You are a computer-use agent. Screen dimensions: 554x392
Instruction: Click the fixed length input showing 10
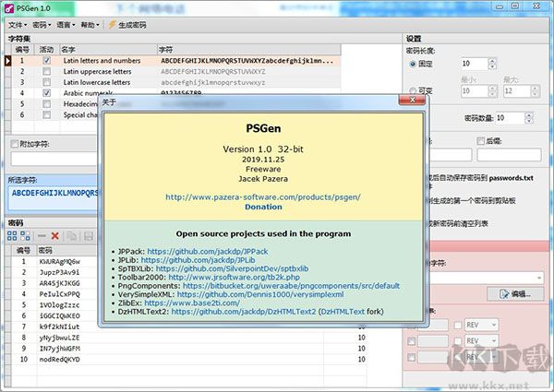475,64
